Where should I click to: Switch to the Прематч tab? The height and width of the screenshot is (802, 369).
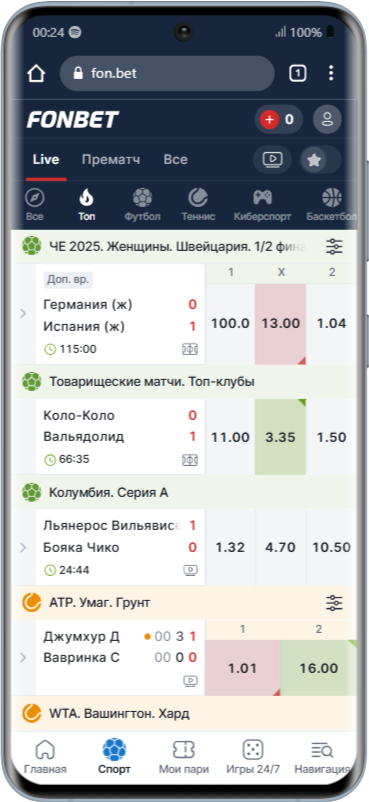(111, 160)
